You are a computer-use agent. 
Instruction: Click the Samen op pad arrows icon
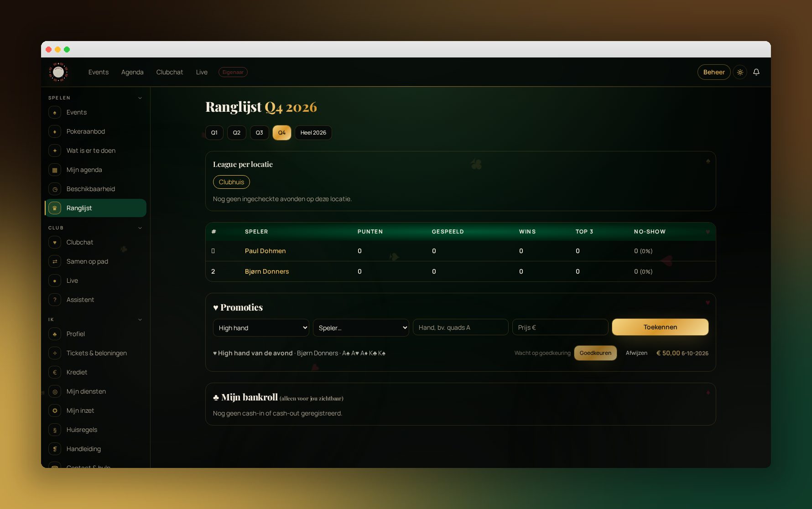pyautogui.click(x=55, y=261)
